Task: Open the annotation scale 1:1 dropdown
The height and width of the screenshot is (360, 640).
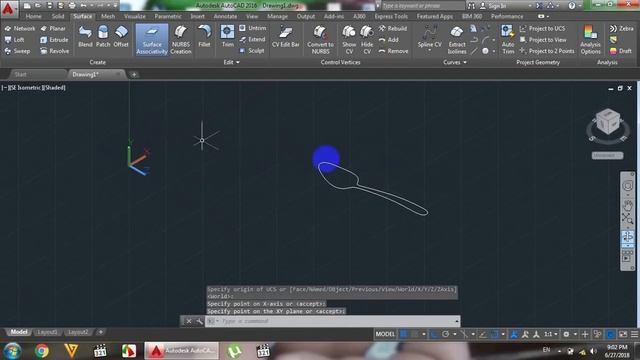Action: (550, 334)
